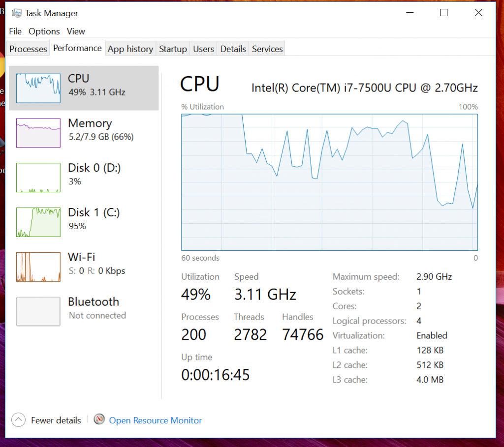The height and width of the screenshot is (447, 504).
Task: Open the File menu
Action: (15, 31)
